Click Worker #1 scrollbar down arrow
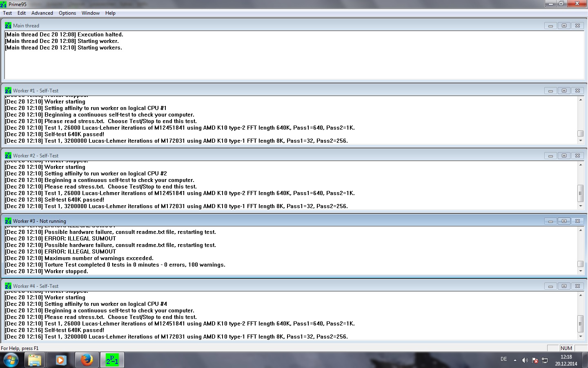This screenshot has width=588, height=368. point(581,140)
